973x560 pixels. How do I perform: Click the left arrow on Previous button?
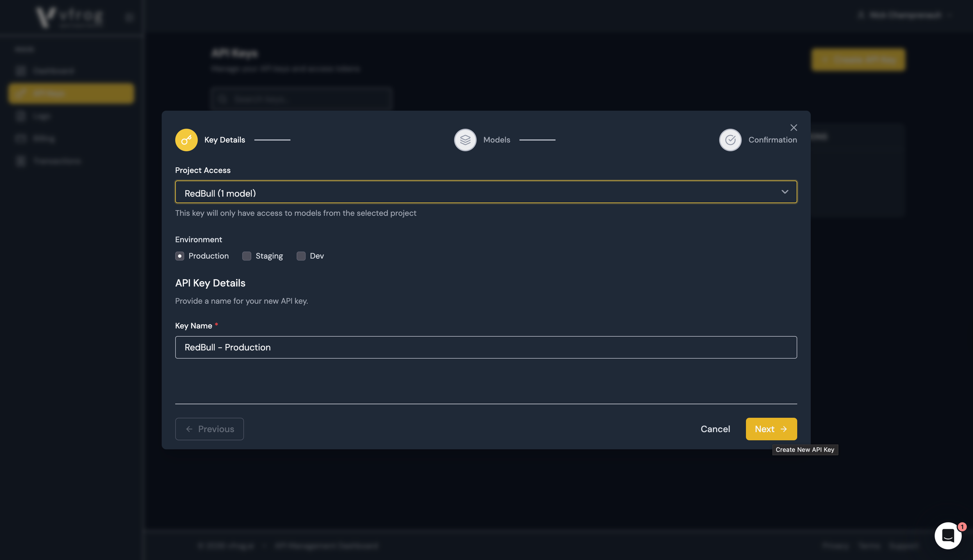[x=189, y=429]
